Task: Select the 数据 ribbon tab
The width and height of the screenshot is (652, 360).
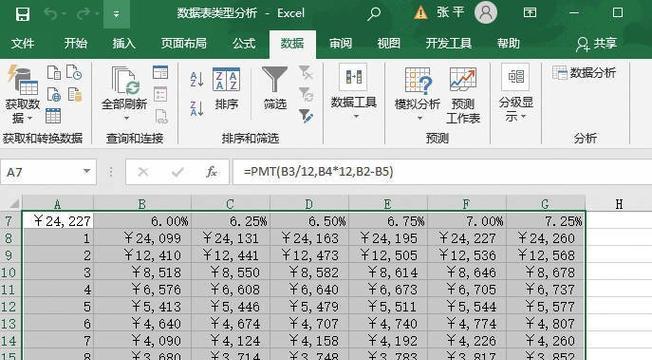Action: [x=292, y=43]
